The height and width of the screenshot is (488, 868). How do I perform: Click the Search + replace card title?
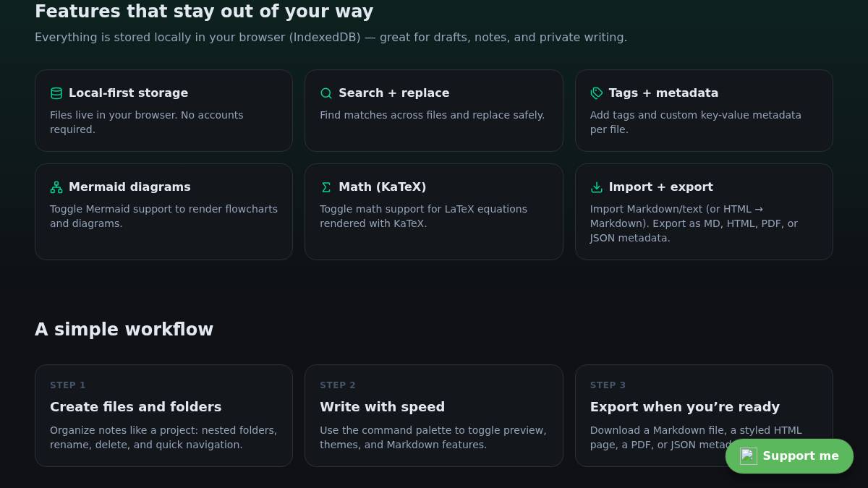click(393, 93)
